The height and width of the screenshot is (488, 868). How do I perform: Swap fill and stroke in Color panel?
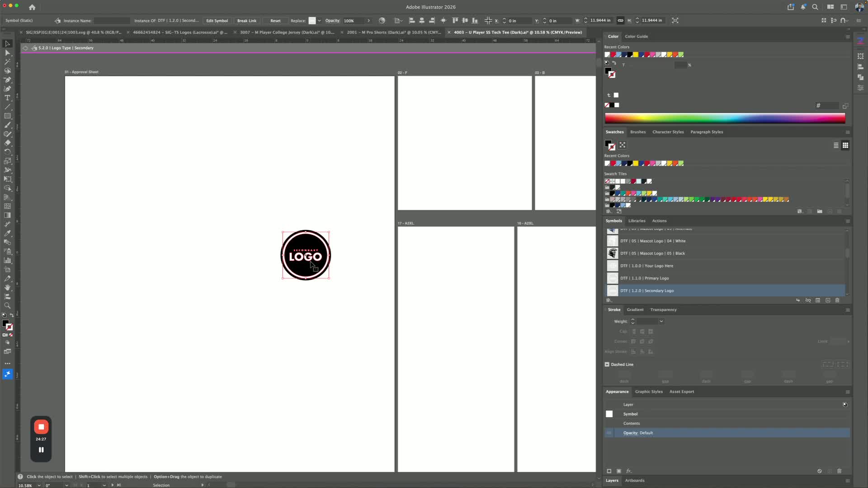614,63
